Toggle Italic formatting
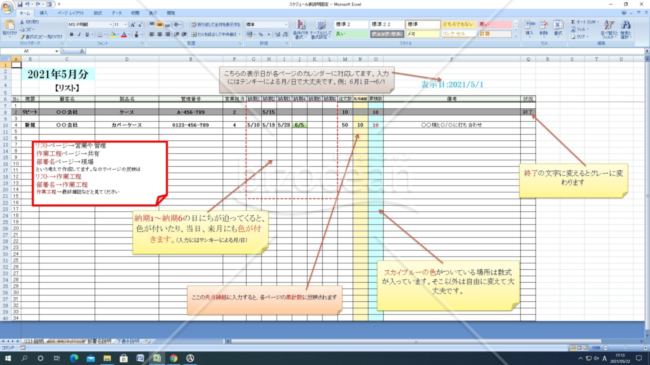This screenshot has height=365, width=650. (x=79, y=34)
